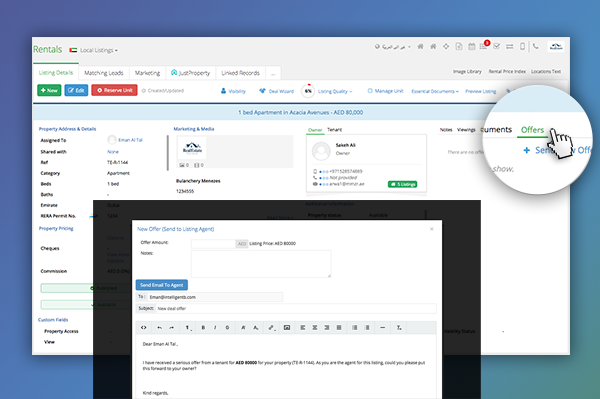Image resolution: width=600 pixels, height=399 pixels.
Task: Click the clear formatting icon in editor
Action: point(399,327)
